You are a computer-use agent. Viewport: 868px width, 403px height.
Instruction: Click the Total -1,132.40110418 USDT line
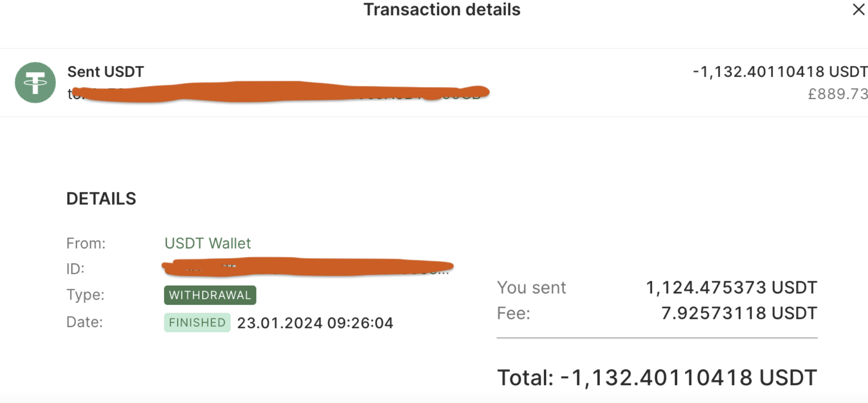click(657, 378)
